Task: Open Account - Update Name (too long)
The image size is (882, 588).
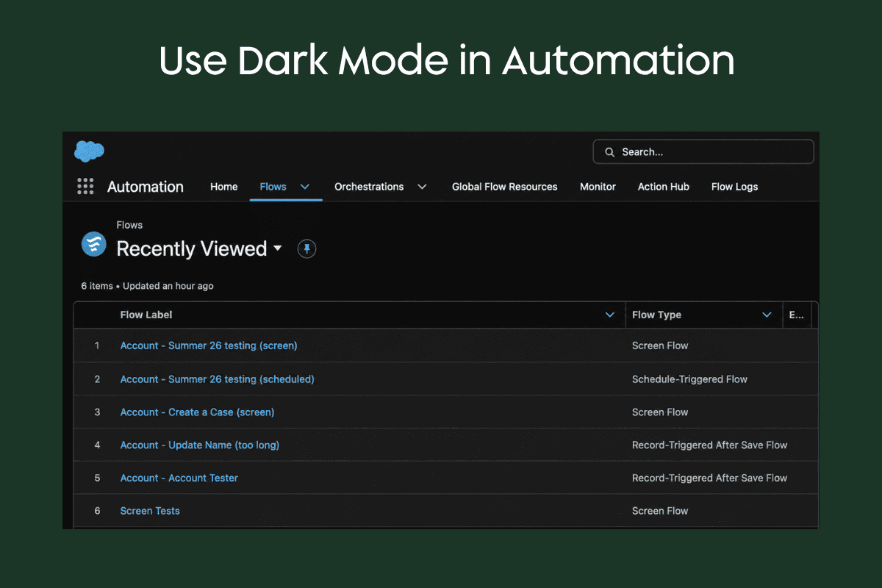Action: (x=200, y=445)
